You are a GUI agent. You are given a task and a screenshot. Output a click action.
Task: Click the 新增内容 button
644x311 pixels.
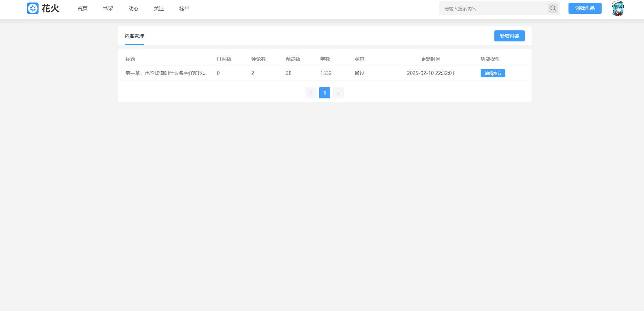pyautogui.click(x=510, y=36)
